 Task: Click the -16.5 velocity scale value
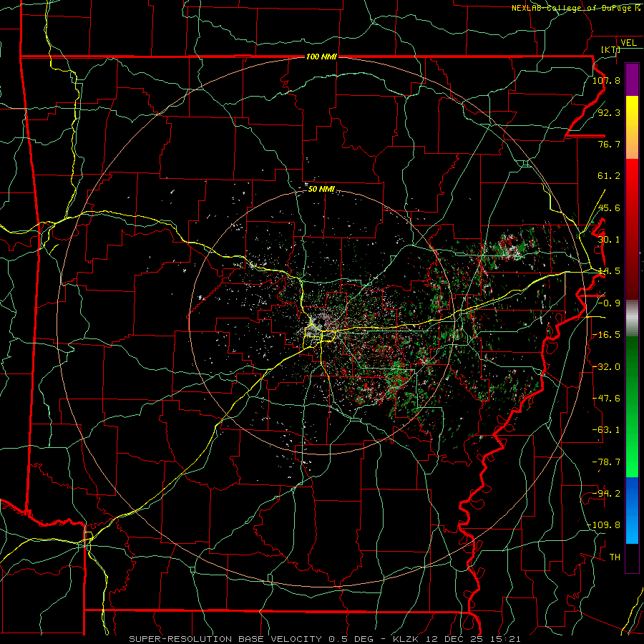click(x=606, y=335)
